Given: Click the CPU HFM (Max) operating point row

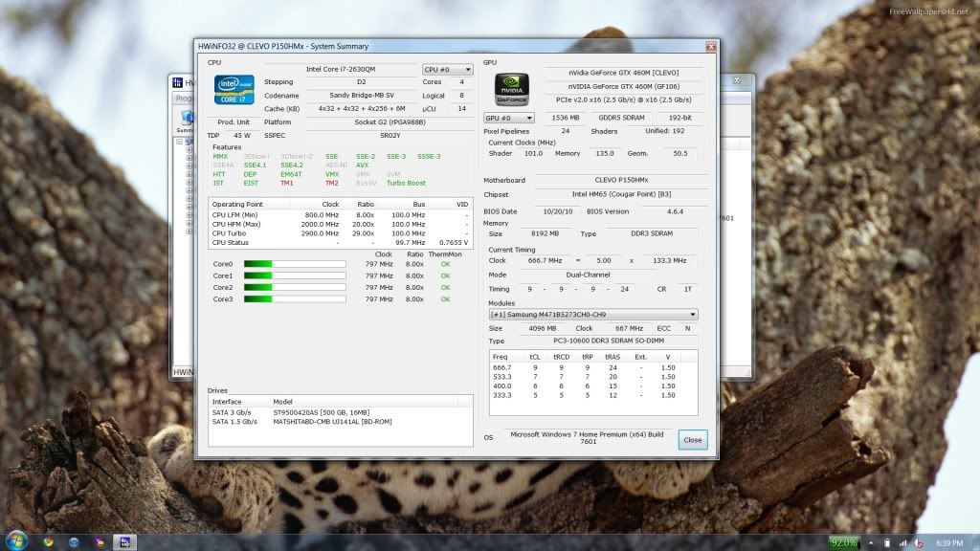Looking at the screenshot, I should tap(340, 224).
